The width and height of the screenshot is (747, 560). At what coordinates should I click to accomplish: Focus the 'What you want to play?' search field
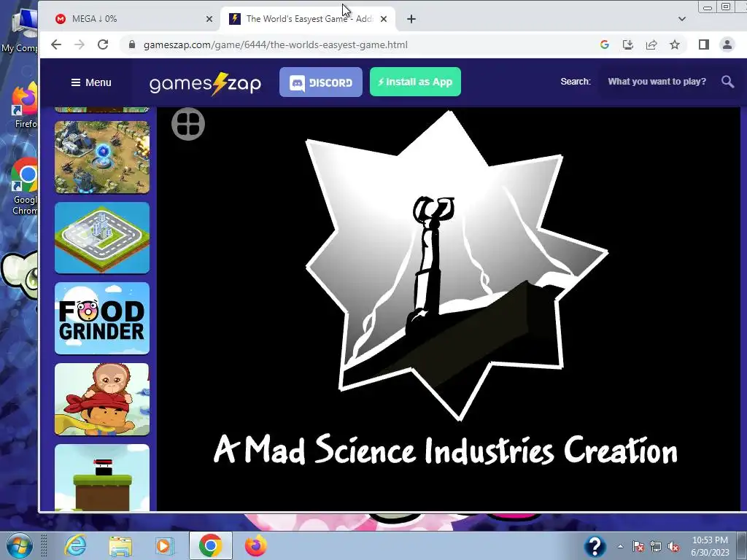click(657, 82)
